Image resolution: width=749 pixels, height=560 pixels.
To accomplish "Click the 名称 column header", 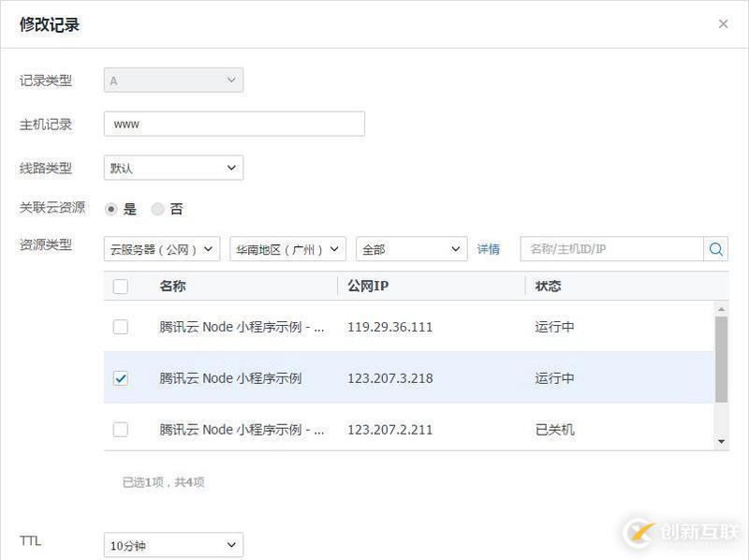I will [172, 287].
